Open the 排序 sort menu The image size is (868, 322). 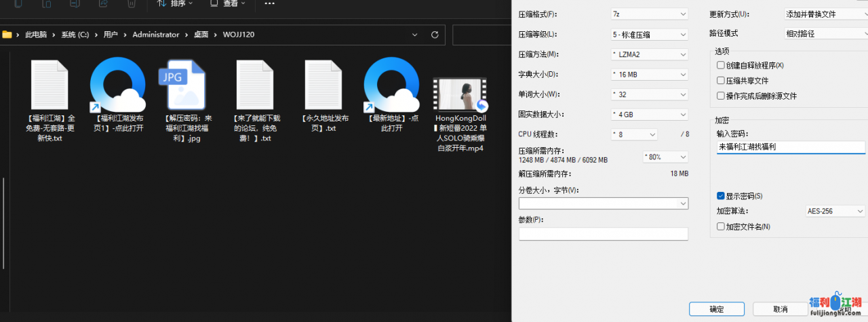pos(174,3)
